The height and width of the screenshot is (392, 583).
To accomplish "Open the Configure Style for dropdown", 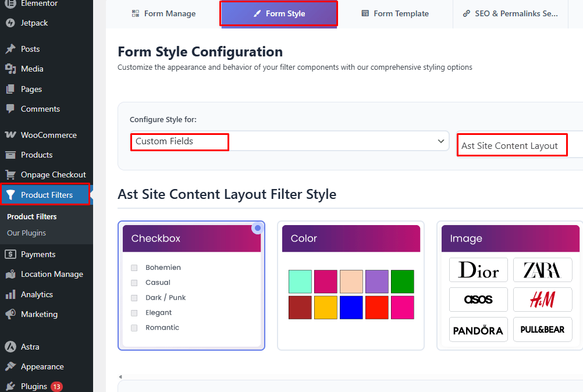I will click(x=289, y=141).
